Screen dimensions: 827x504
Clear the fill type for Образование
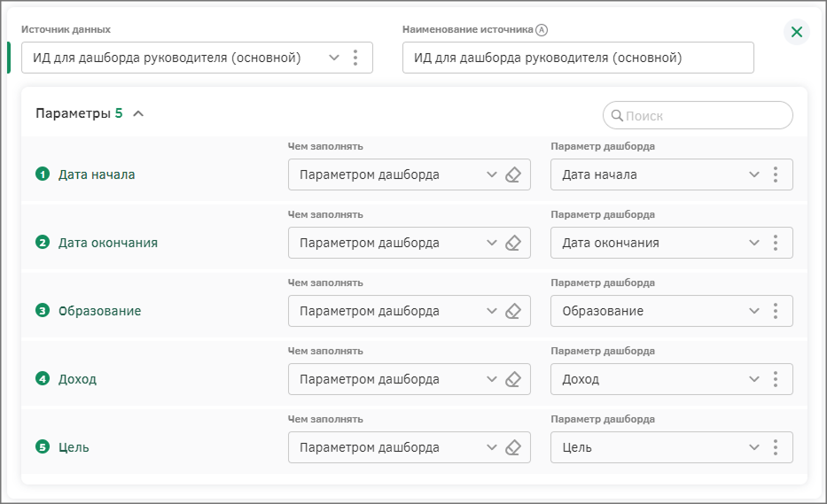512,311
